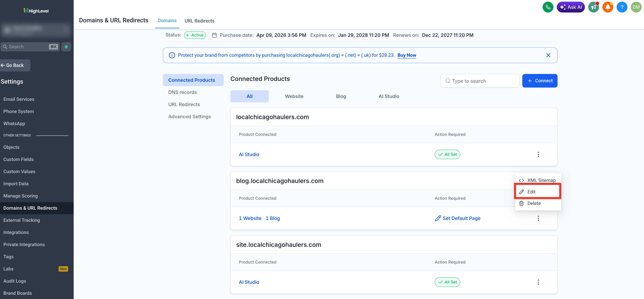The height and width of the screenshot is (299, 644).
Task: Open Connected Products section
Action: point(193,80)
